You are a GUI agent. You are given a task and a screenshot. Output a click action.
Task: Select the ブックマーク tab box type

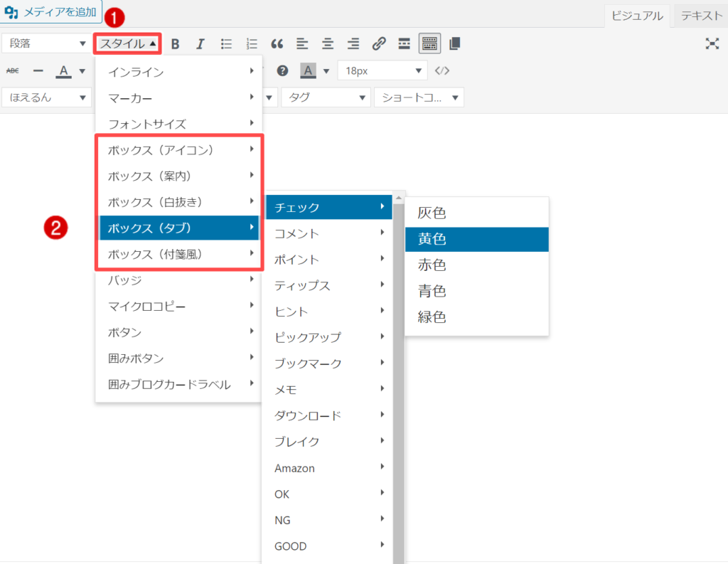coord(328,363)
